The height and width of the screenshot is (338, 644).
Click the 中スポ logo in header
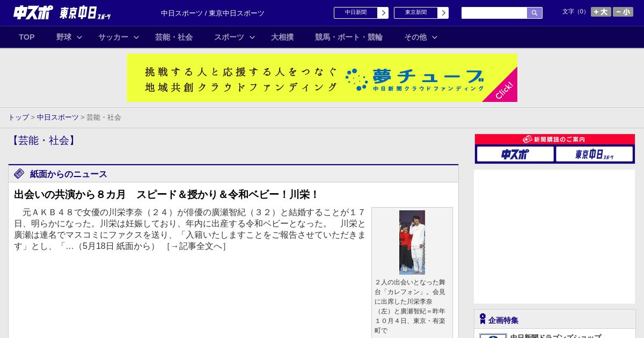(x=33, y=12)
